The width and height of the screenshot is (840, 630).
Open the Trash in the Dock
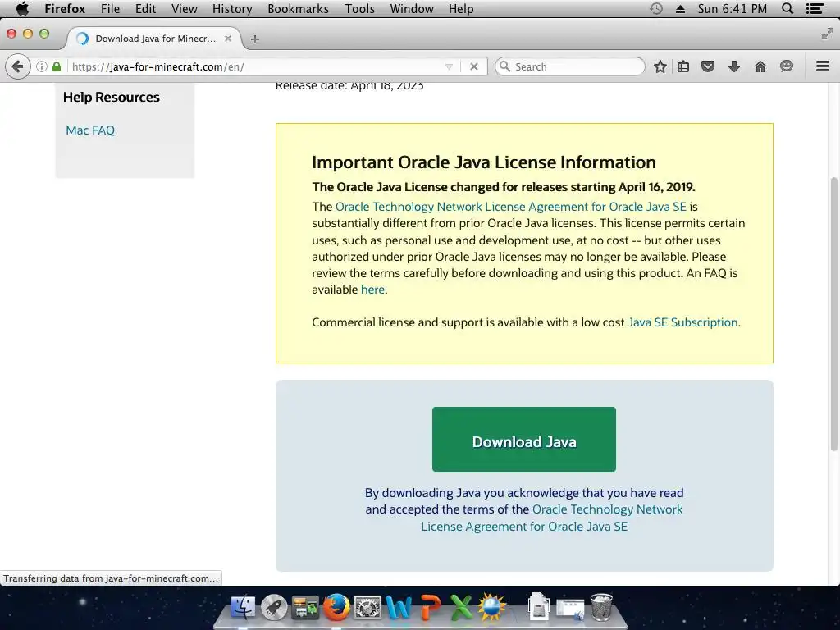601,608
